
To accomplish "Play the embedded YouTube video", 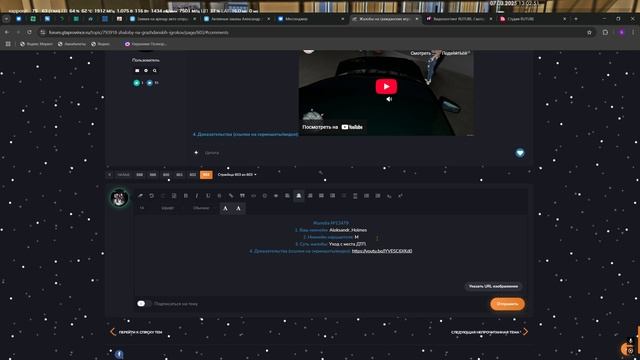I will 386,87.
